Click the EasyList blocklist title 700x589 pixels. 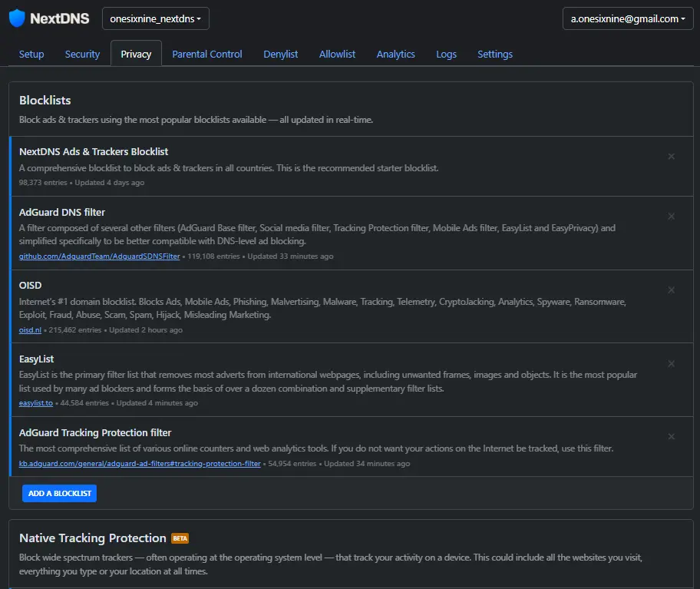(36, 359)
